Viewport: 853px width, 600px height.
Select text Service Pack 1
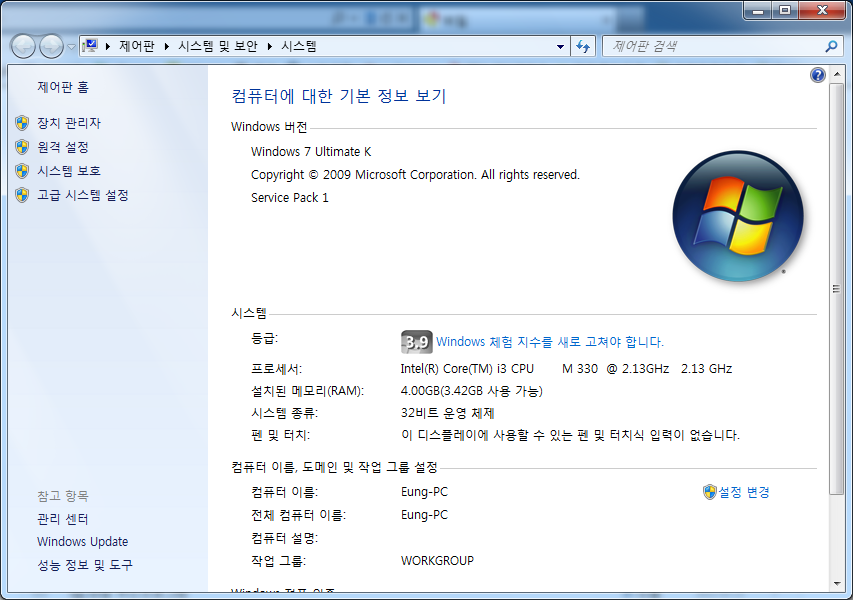point(290,198)
